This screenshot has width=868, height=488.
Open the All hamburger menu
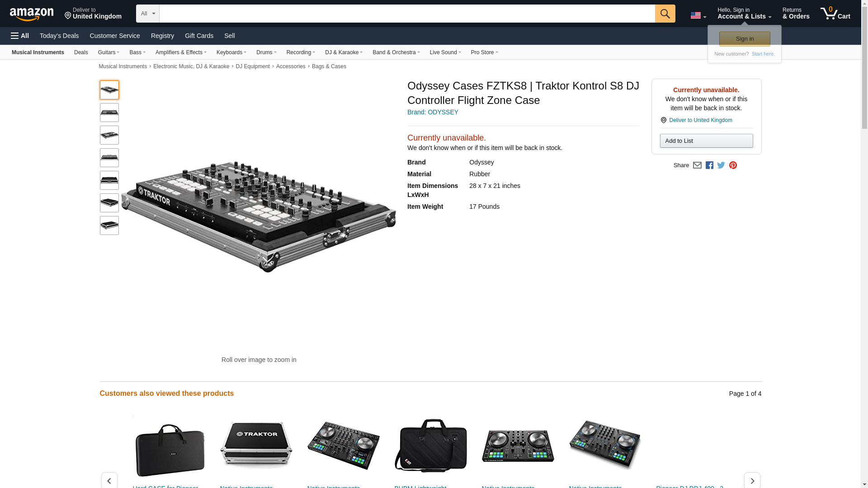(20, 36)
